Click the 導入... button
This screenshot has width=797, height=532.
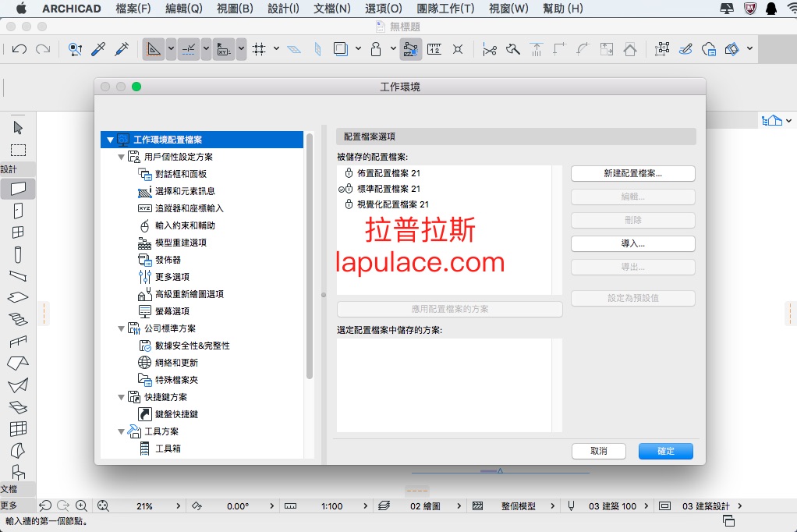tap(632, 243)
